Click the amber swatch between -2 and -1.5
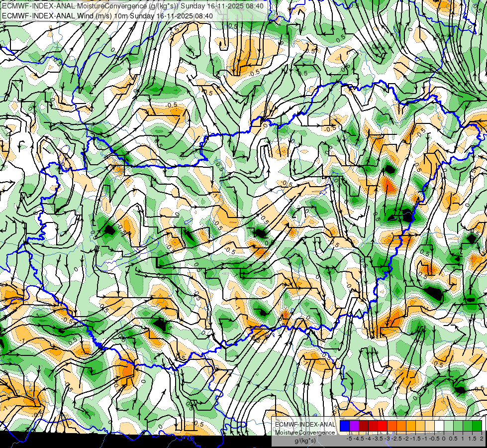 (411, 426)
